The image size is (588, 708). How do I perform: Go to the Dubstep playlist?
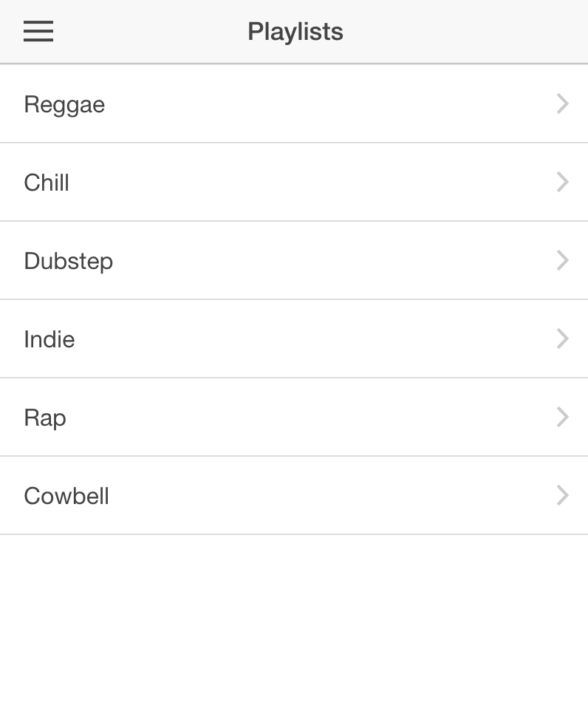pos(294,261)
